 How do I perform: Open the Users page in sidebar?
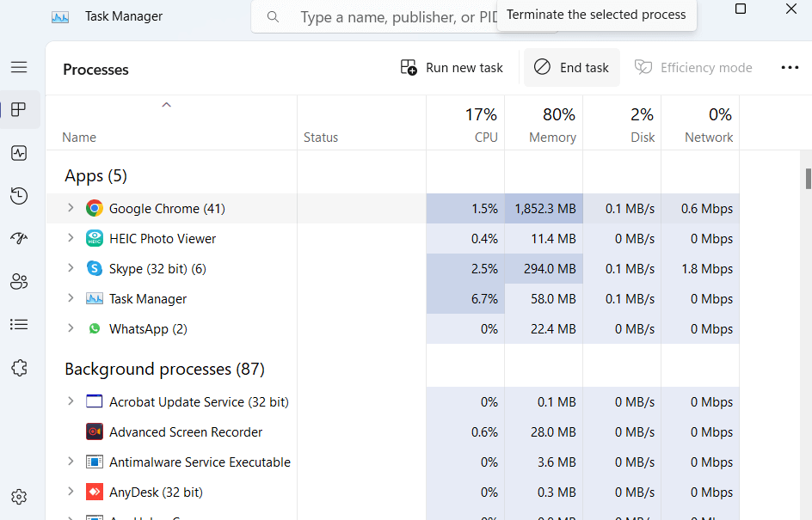(x=19, y=281)
